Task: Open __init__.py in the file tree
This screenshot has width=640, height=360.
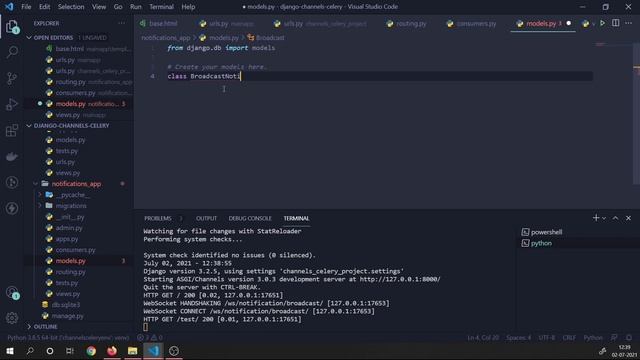Action: (70, 217)
